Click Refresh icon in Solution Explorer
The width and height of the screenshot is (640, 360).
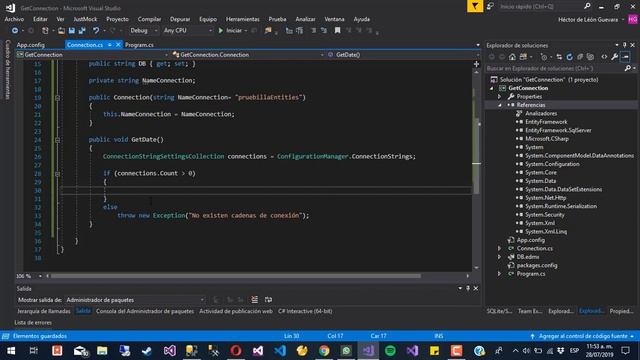click(x=569, y=57)
